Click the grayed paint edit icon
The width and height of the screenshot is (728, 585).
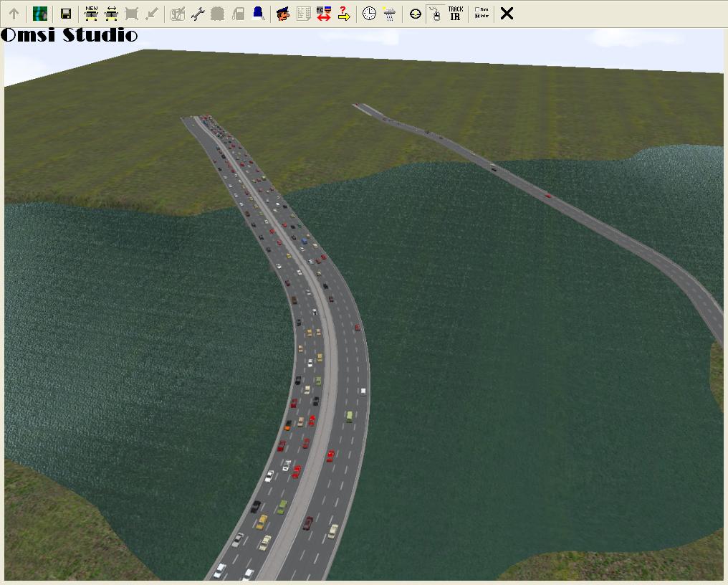tap(178, 14)
